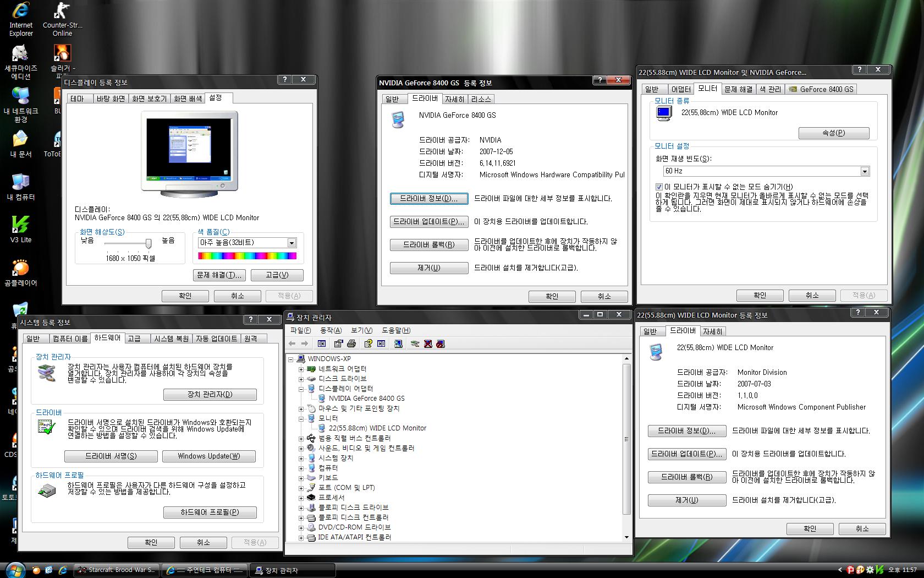Open the 파일(F) menu in Device Manager

click(300, 330)
